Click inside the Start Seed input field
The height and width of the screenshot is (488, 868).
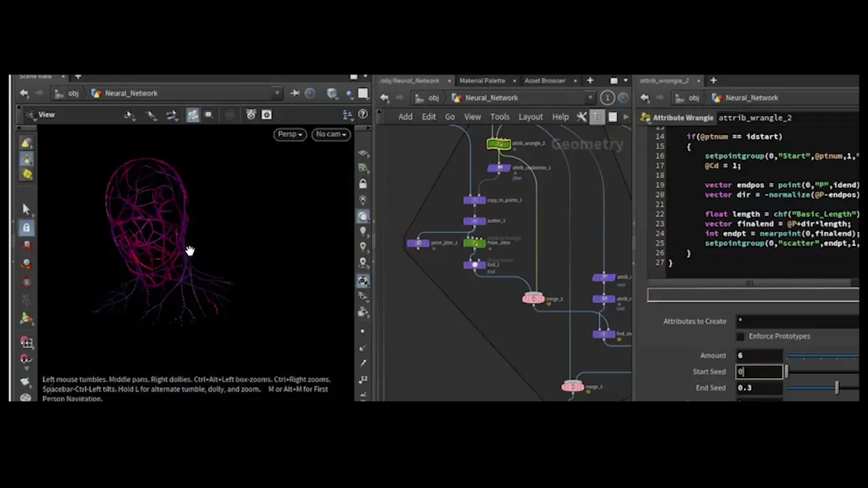(x=758, y=371)
